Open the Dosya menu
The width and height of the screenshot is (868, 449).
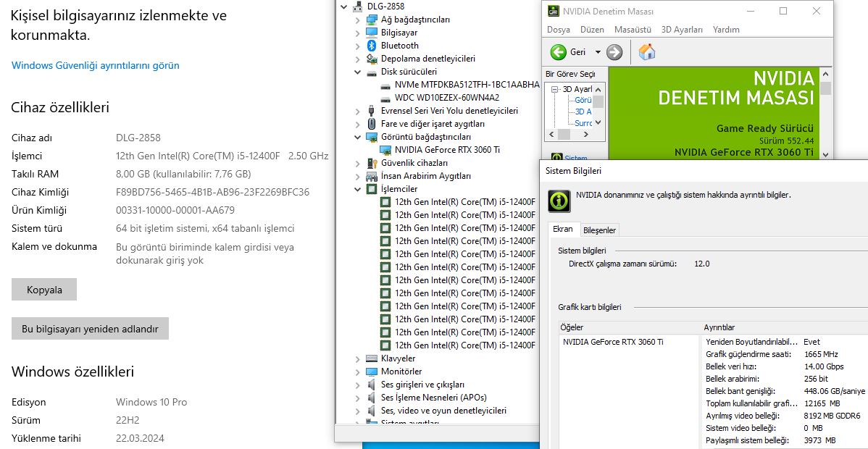558,30
